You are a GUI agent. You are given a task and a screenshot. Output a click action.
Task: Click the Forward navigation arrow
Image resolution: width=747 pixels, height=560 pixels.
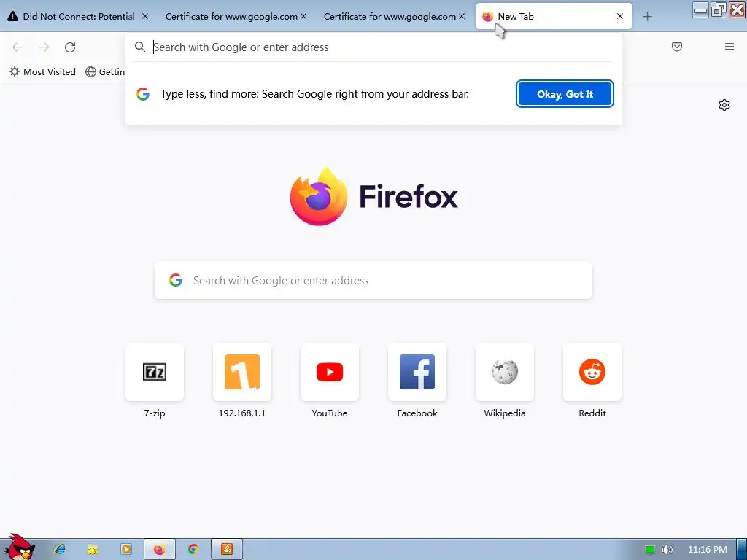coord(44,47)
